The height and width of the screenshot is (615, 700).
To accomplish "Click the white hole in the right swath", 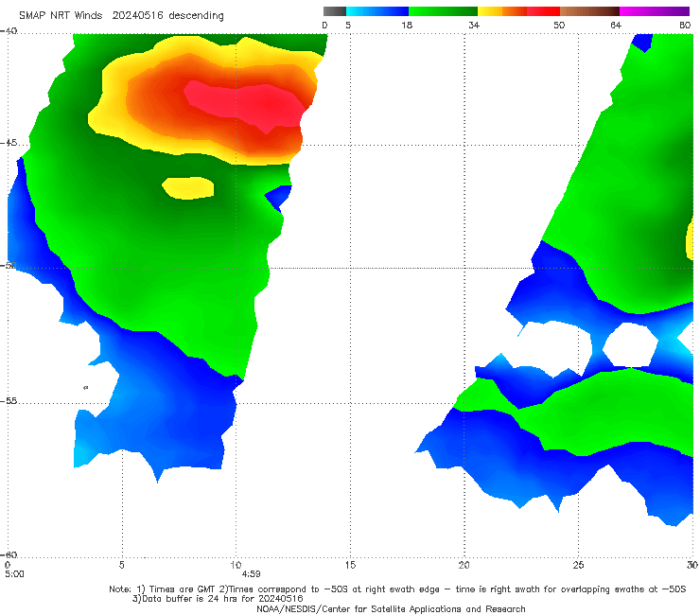I will click(x=630, y=344).
